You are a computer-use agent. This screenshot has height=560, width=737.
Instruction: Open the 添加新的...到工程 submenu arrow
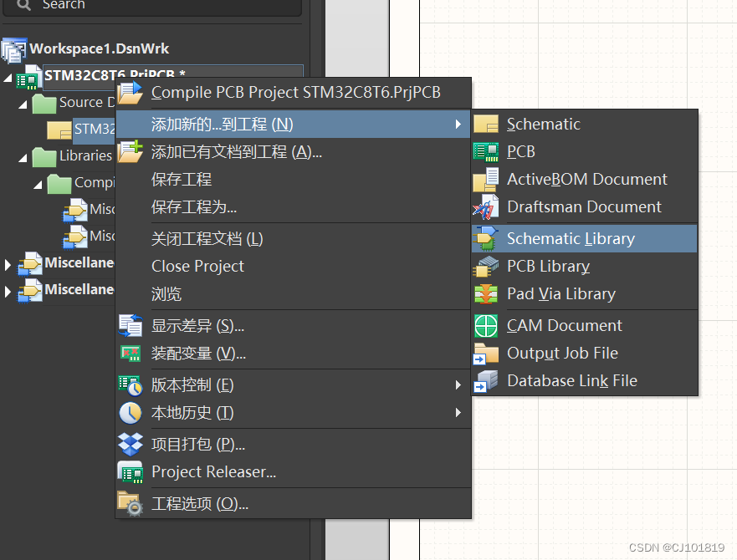458,124
